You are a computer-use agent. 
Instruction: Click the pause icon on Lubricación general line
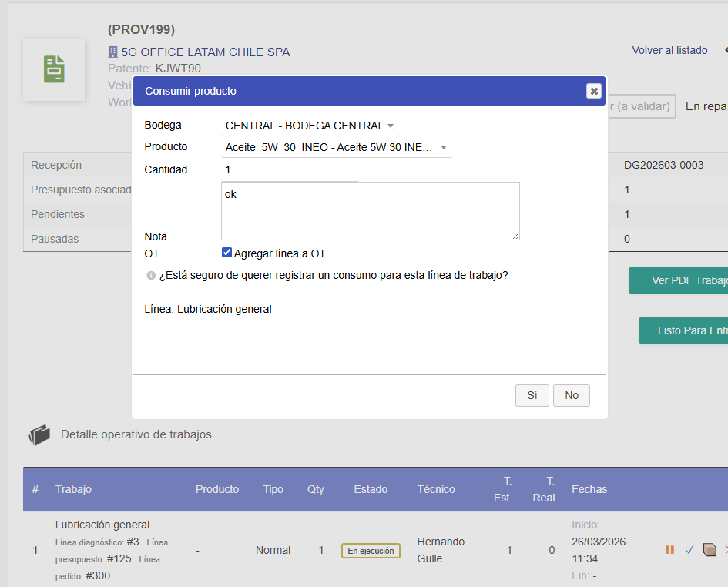[669, 549]
